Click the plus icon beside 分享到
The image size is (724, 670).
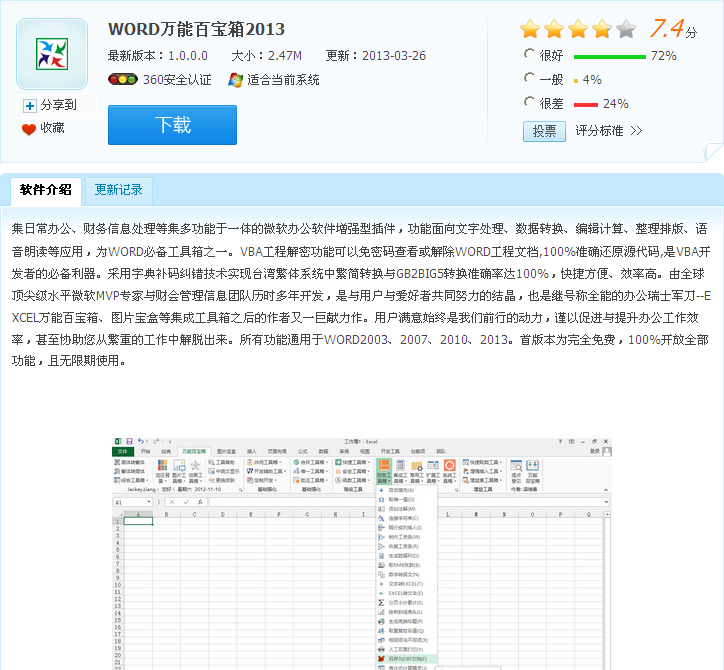30,105
